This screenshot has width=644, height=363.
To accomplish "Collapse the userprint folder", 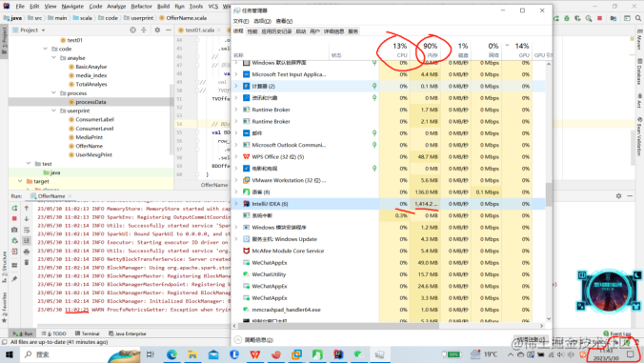I will pos(53,111).
